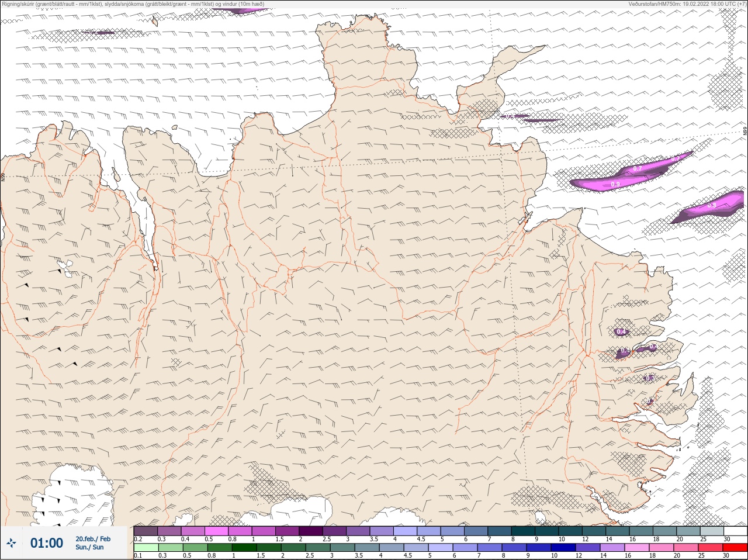This screenshot has width=748, height=560.
Task: Click the 0.1 label starting the lower legend
Action: pos(138,556)
